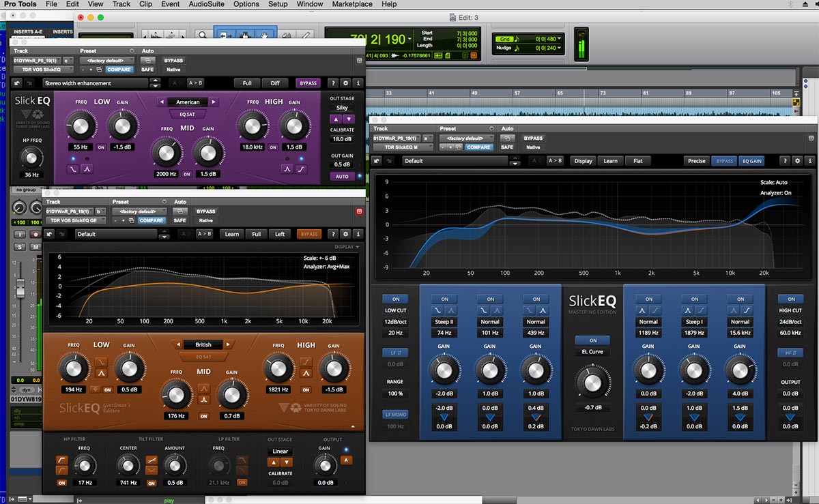
Task: Open settings gear in SlickEQ GE plugin
Action: 346,234
